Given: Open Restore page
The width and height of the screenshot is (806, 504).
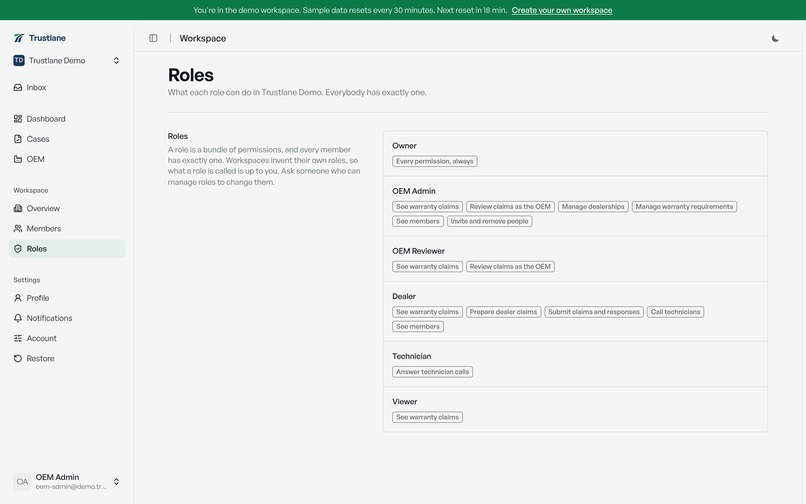Looking at the screenshot, I should click(x=67, y=358).
